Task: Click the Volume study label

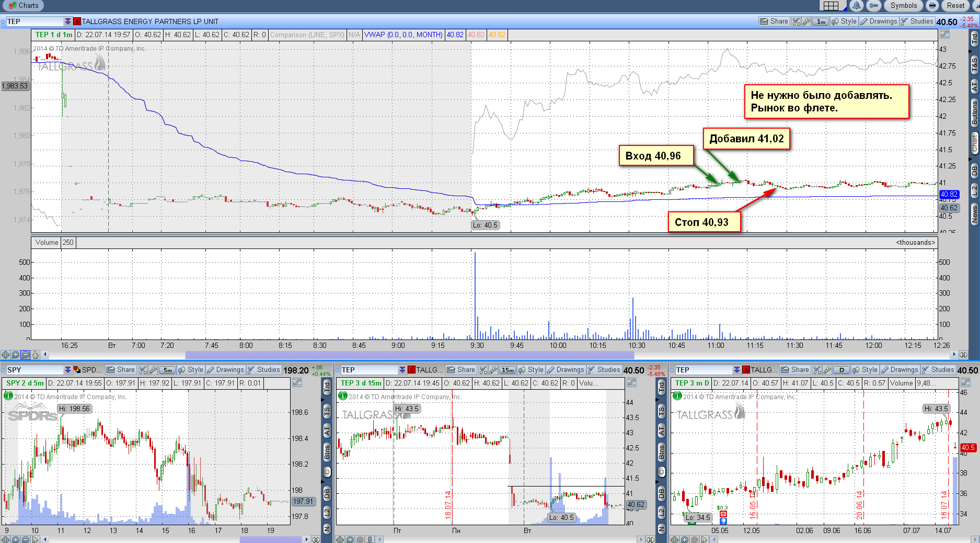Action: pyautogui.click(x=47, y=243)
